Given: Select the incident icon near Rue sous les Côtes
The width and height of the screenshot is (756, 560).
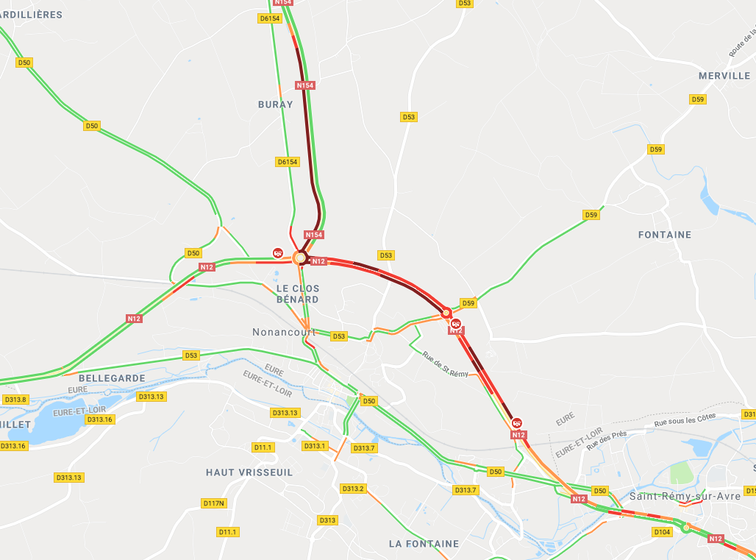Looking at the screenshot, I should click(x=517, y=423).
